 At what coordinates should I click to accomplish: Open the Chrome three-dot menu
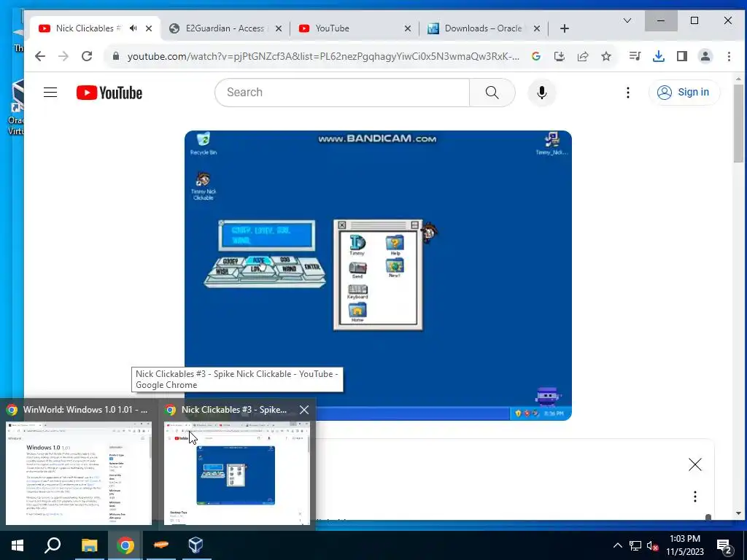click(x=729, y=56)
